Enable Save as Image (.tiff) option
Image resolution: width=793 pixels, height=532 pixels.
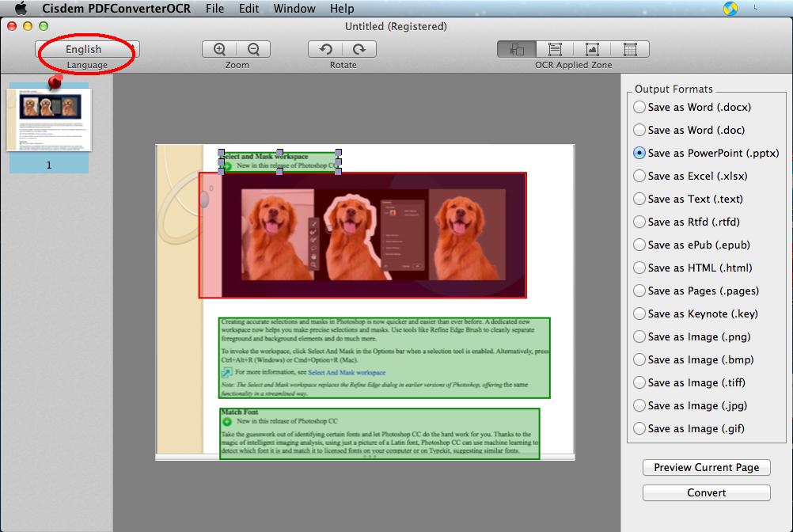point(639,382)
